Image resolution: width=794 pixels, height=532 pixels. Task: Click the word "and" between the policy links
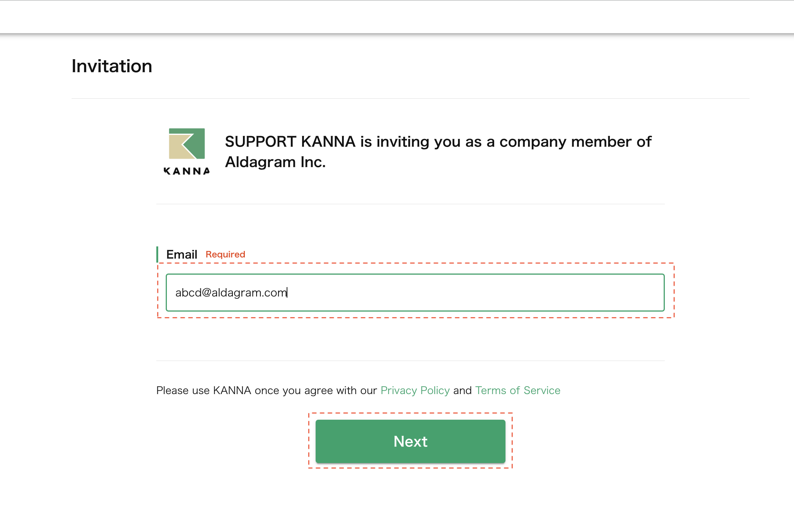click(x=462, y=390)
